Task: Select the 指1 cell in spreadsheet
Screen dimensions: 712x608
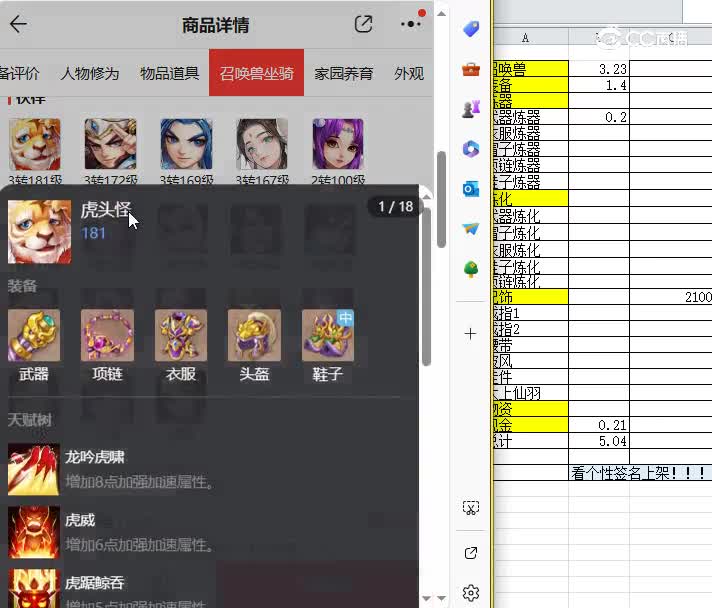Action: click(x=530, y=313)
